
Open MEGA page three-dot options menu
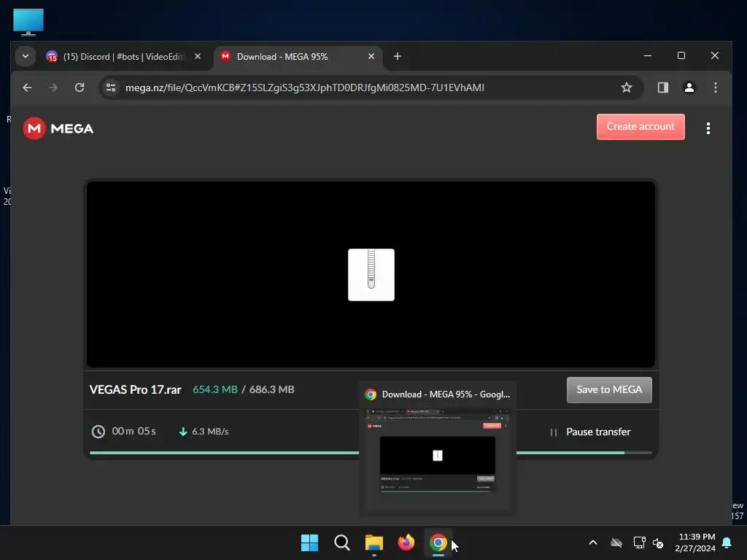pyautogui.click(x=708, y=128)
